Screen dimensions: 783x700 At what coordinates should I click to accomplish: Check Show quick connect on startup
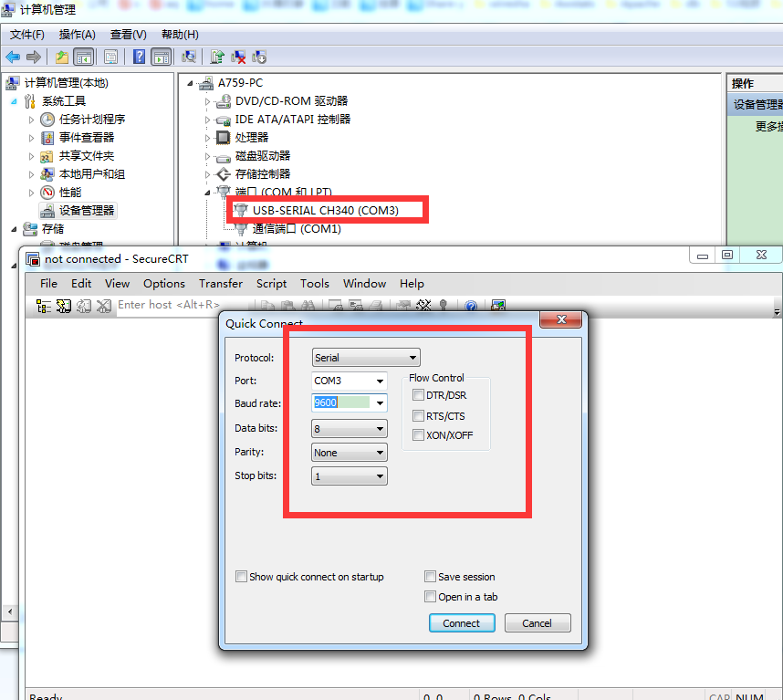coord(241,577)
